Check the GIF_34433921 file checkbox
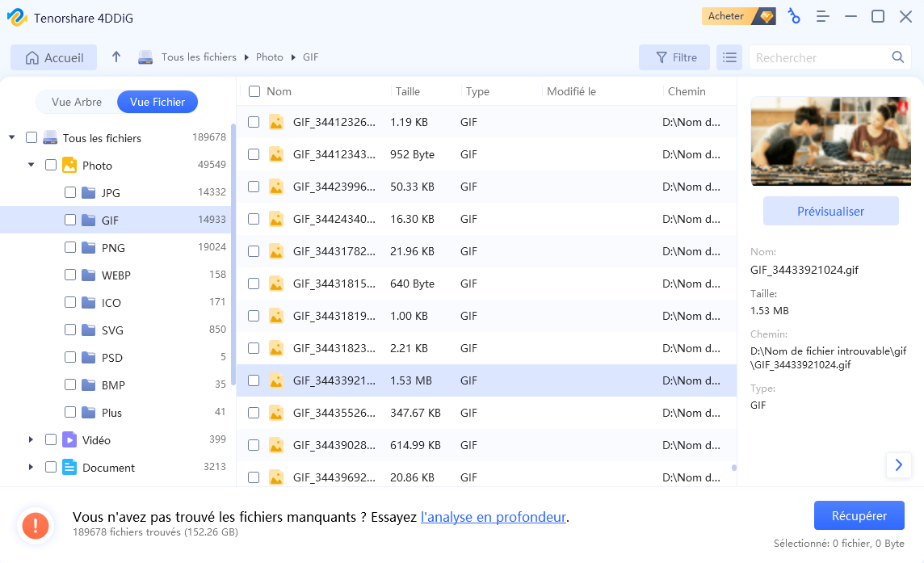 254,380
